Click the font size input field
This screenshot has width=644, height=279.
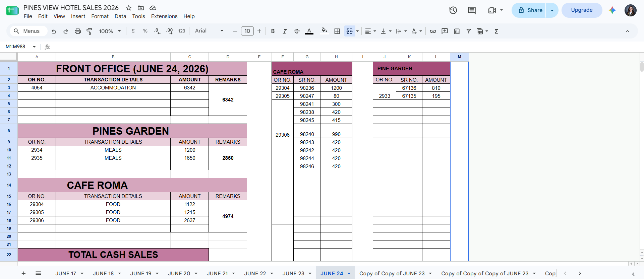tap(247, 31)
